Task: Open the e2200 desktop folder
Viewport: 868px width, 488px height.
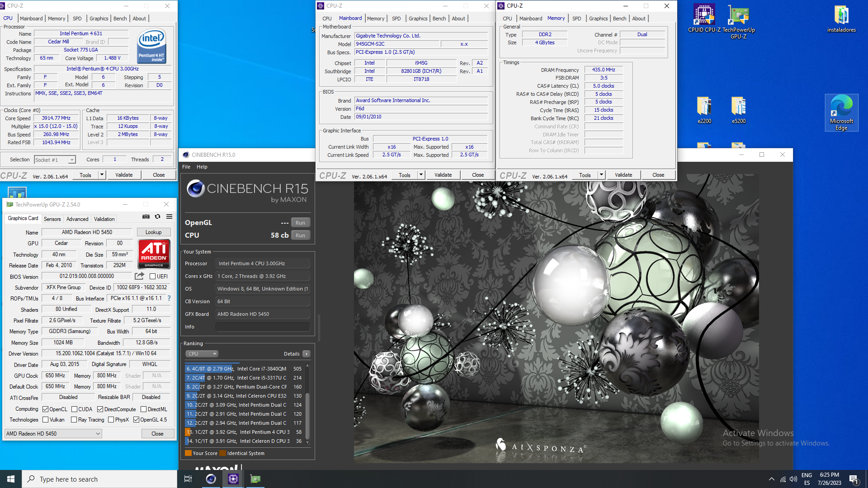Action: coord(704,110)
